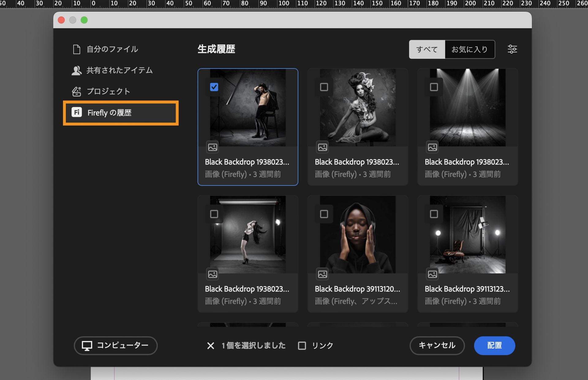Click the キャンセル button
Image resolution: width=588 pixels, height=380 pixels.
tap(437, 345)
